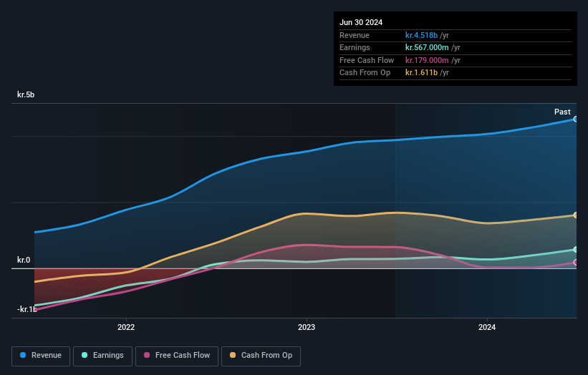588x375 pixels.
Task: Click the kr.567.000m earnings value
Action: pos(427,47)
